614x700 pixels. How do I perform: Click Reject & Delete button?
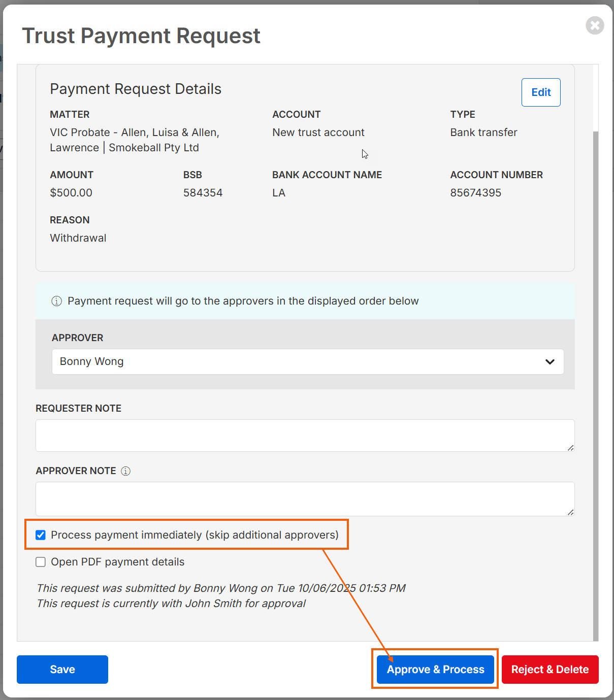coord(550,670)
